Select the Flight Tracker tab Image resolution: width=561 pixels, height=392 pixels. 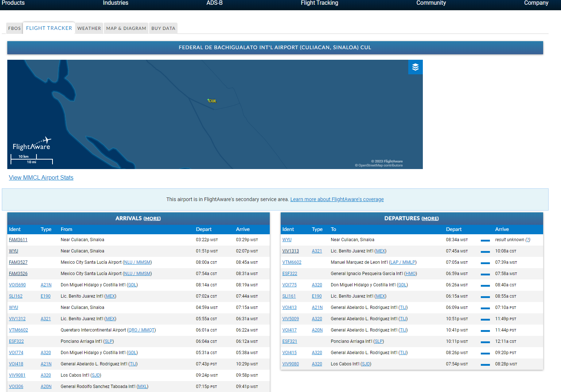tap(49, 28)
